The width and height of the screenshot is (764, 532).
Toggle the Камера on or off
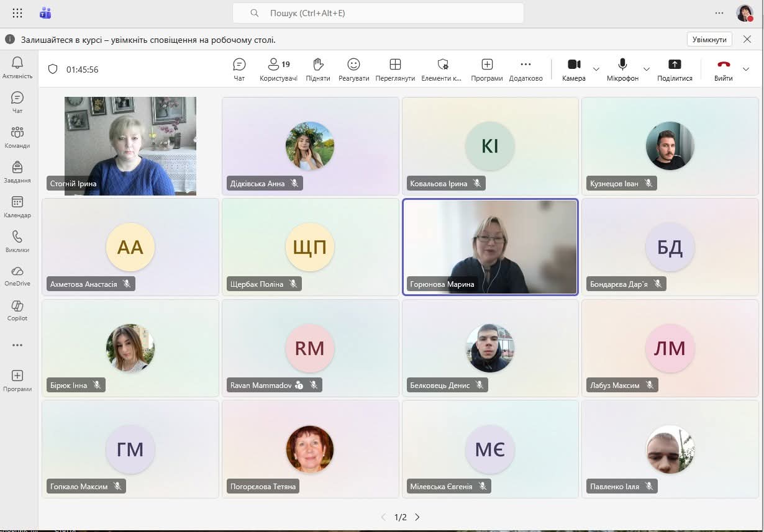coord(574,69)
